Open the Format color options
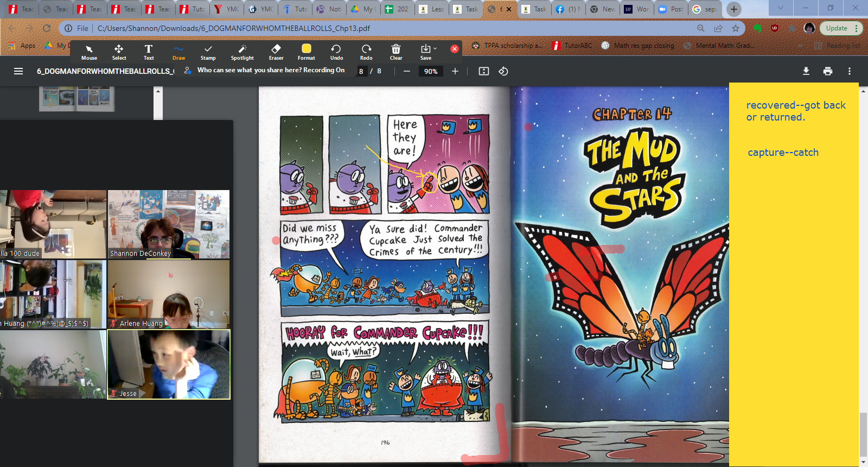Viewport: 868px width, 467px height. click(306, 52)
